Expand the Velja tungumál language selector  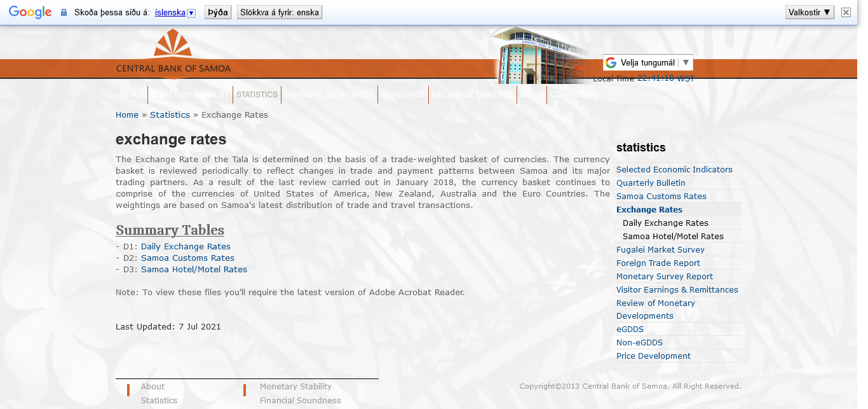(648, 62)
